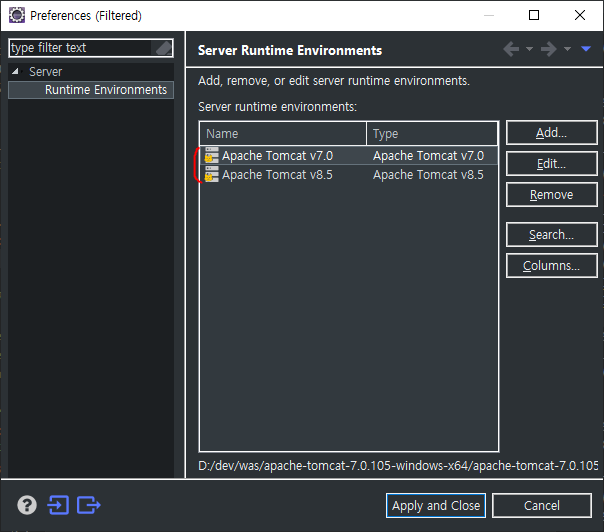Open the blue view menu dropdown
Screen dimensions: 604x532
586,49
